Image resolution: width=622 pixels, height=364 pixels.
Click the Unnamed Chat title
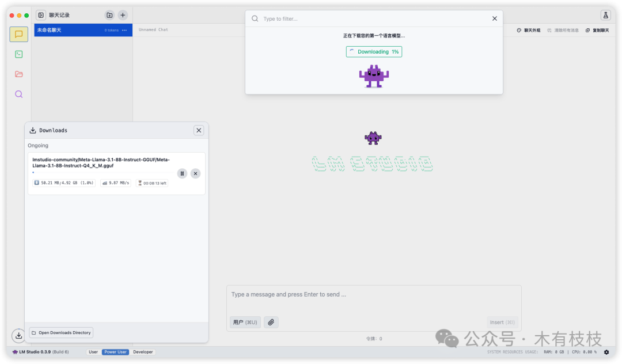click(x=153, y=30)
